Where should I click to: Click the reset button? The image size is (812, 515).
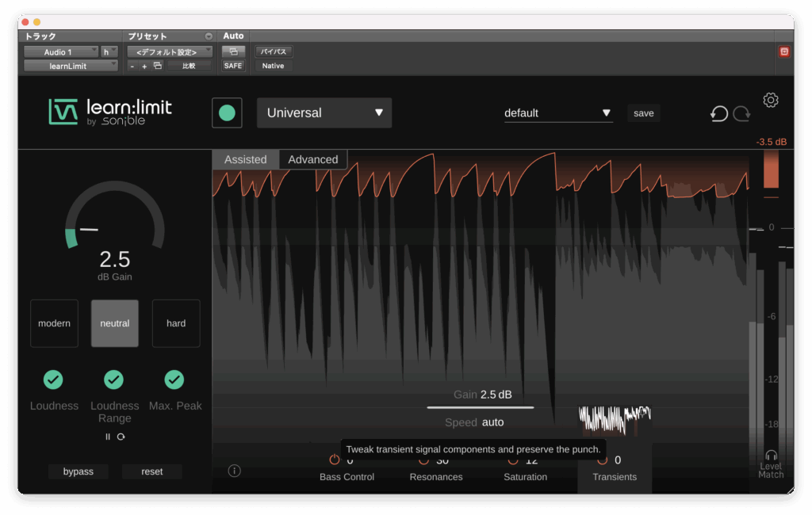(151, 471)
